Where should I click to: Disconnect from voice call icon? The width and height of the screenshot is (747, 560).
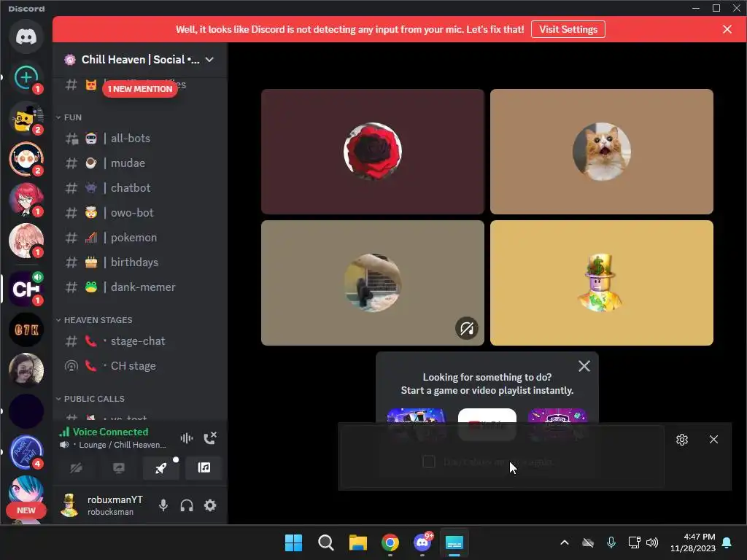pos(210,437)
